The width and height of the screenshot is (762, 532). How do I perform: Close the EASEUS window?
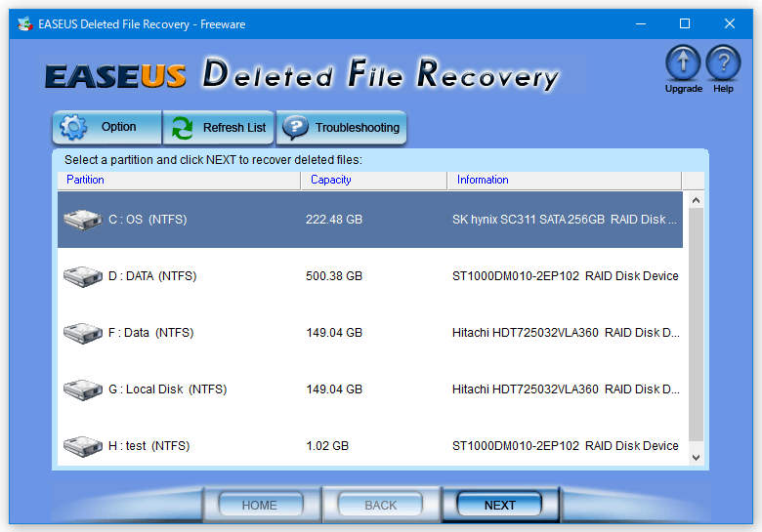coord(730,23)
